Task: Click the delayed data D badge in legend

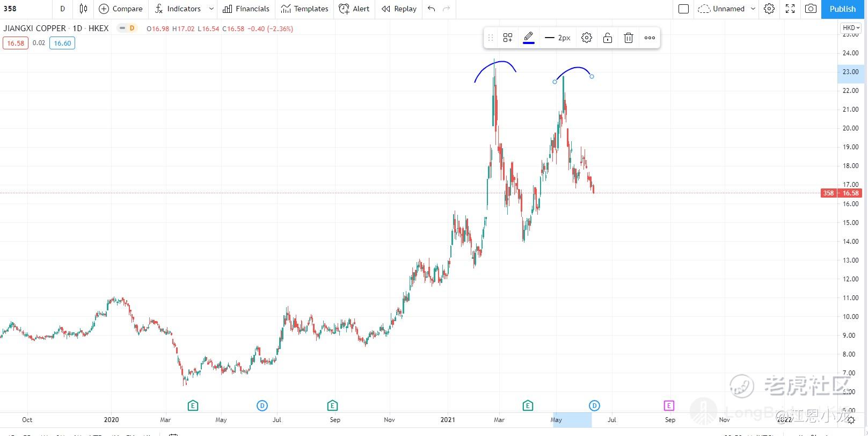Action: point(132,28)
